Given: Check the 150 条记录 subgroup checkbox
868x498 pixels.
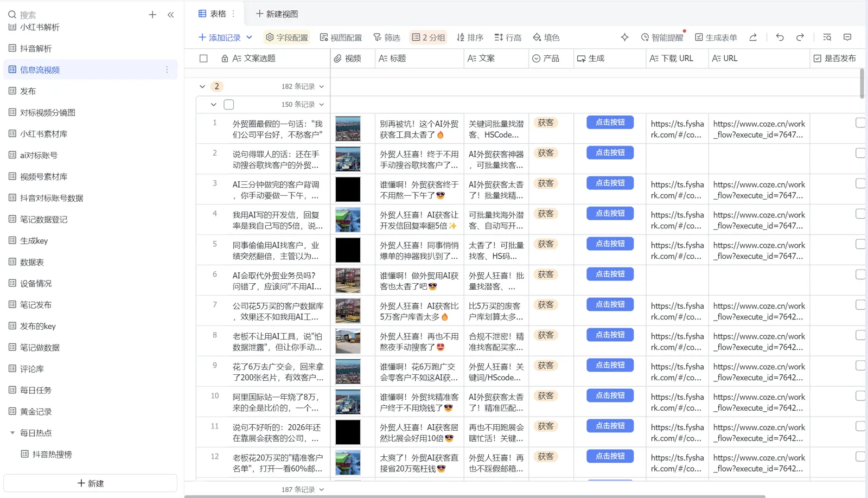Looking at the screenshot, I should click(x=229, y=104).
